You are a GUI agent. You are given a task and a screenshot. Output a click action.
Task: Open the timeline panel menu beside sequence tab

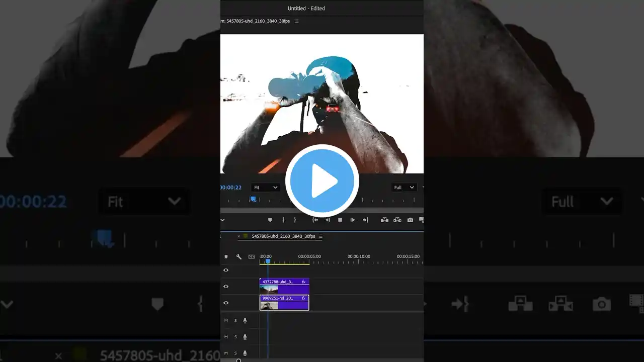[320, 236]
